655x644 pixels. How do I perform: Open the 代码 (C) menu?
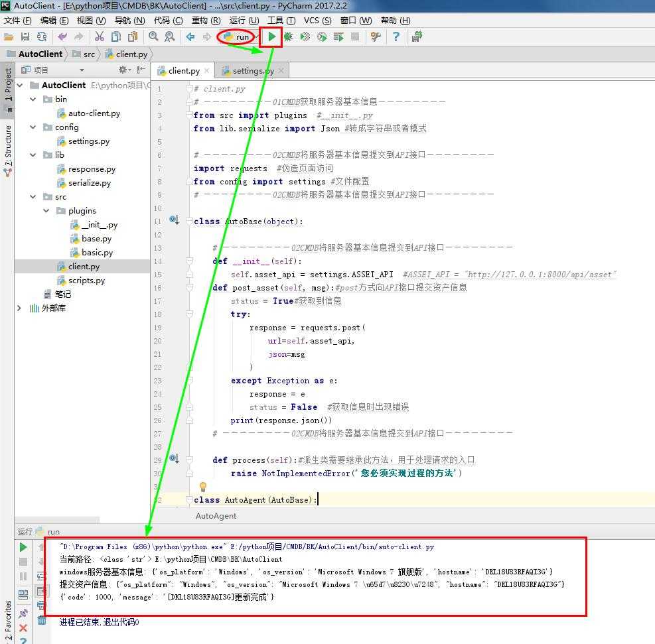coord(169,21)
